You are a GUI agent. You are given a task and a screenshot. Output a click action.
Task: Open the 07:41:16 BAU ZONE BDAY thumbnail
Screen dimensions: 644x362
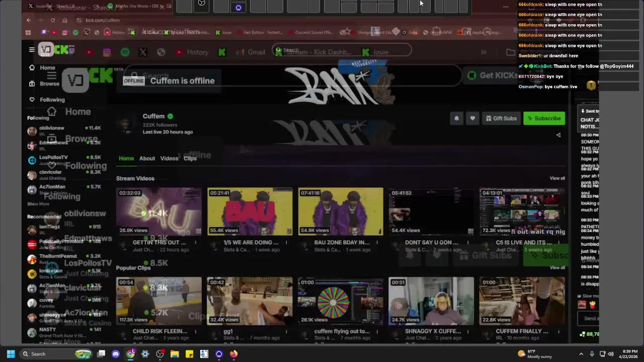(x=341, y=212)
